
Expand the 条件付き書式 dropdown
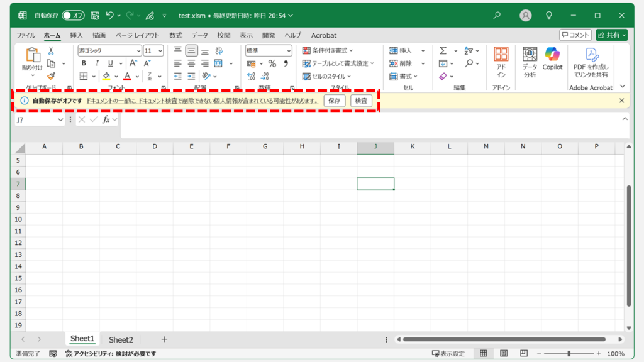(x=328, y=51)
